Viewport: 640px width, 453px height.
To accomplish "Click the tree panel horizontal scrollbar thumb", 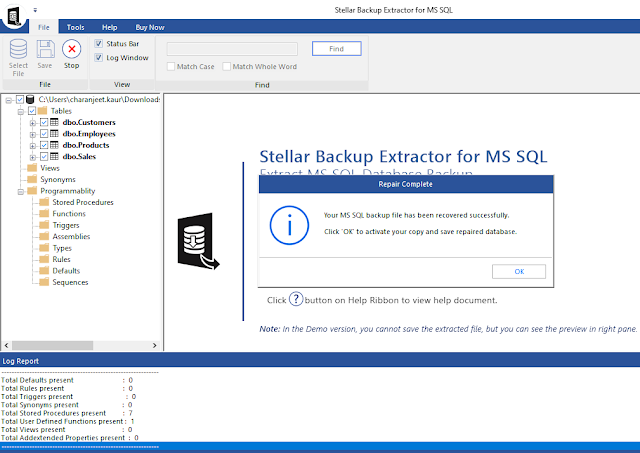I will (52, 345).
